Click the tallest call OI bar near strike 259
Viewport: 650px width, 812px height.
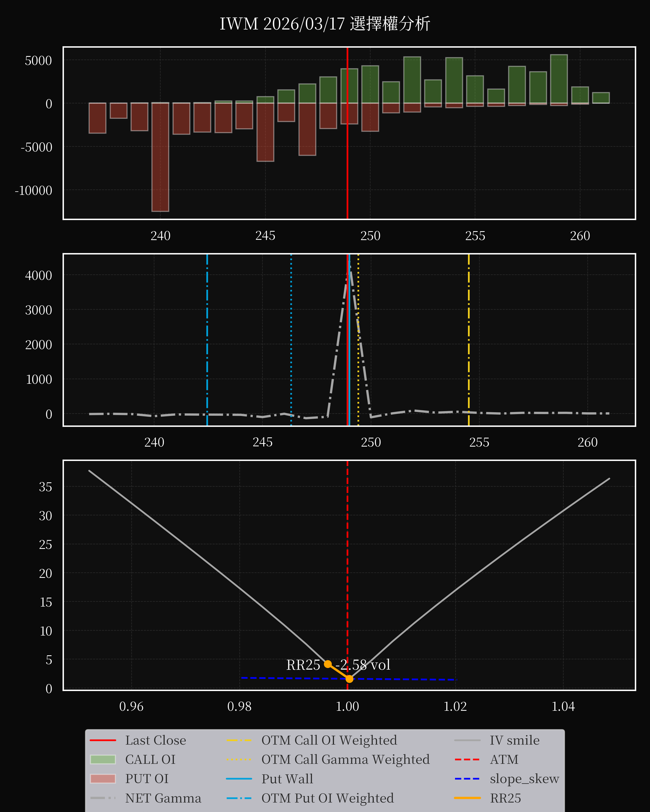pos(559,79)
